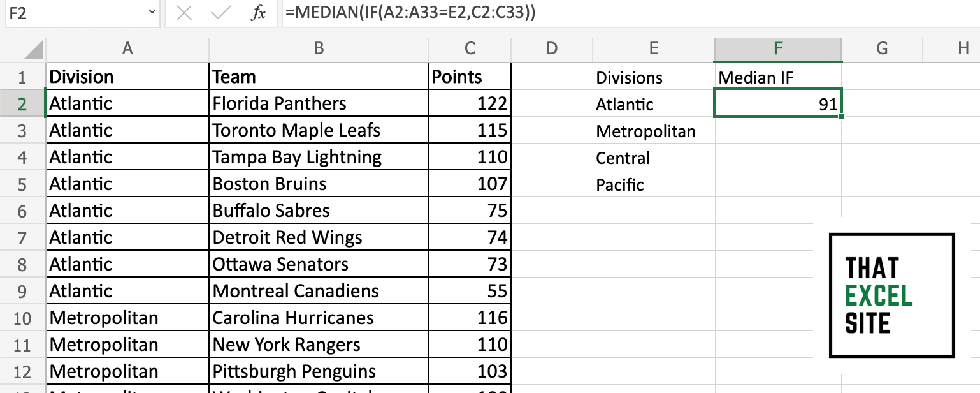Click the enter formula checkmark icon
Viewport: 980px width, 393px height.
(221, 14)
